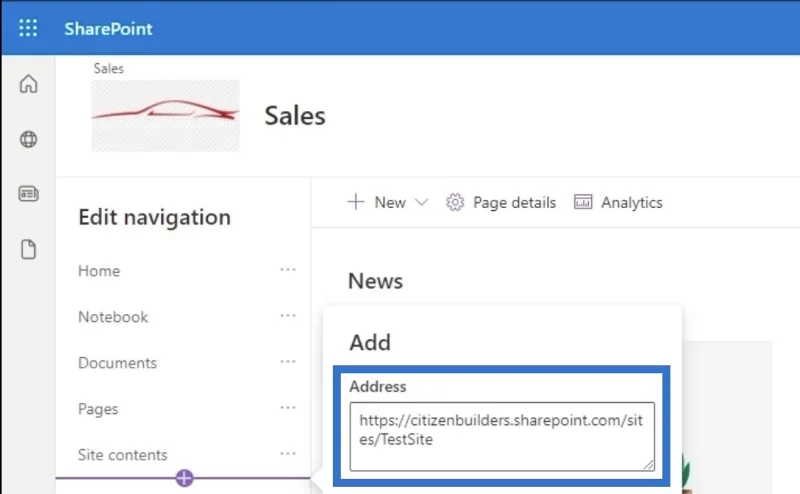This screenshot has width=800, height=494.
Task: Click the Address field resize handle
Action: coord(648,465)
